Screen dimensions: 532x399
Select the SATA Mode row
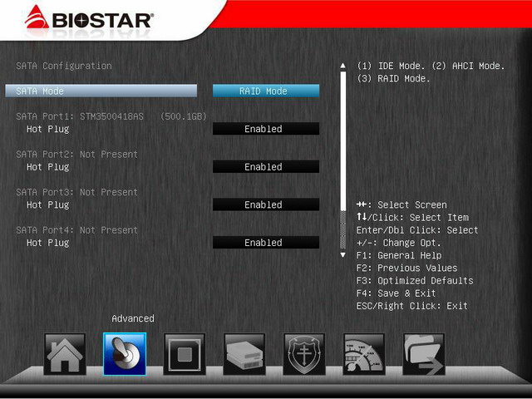(101, 91)
